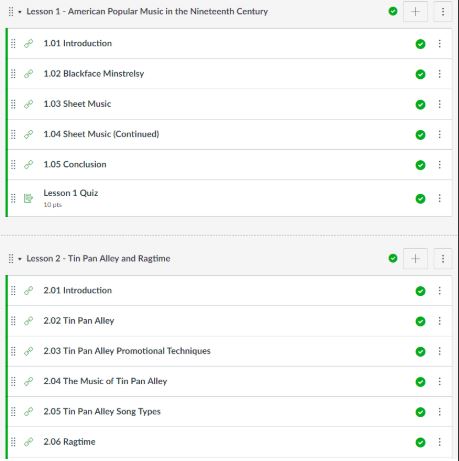Toggle the publish status of 2.04 The Music of Tin Pan Alley
The image size is (459, 461).
420,382
